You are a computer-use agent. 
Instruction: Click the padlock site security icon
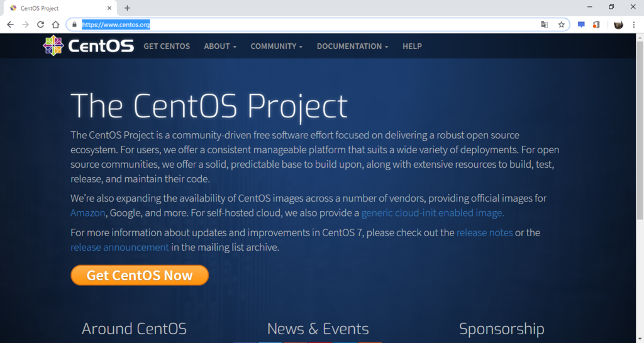pyautogui.click(x=74, y=24)
